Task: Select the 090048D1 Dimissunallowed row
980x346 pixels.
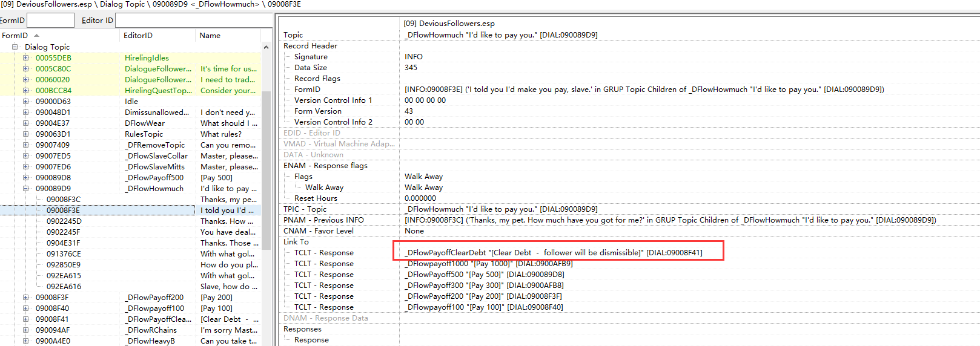Action: tap(130, 112)
